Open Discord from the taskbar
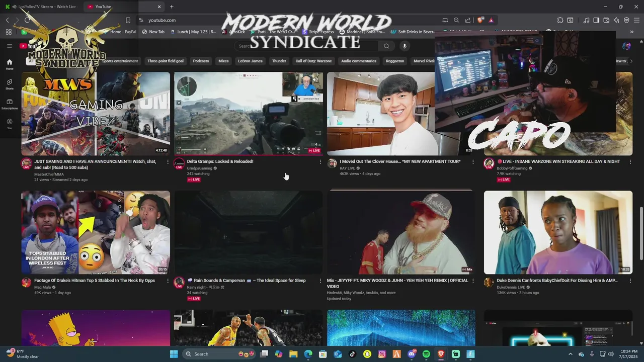 coord(412,354)
